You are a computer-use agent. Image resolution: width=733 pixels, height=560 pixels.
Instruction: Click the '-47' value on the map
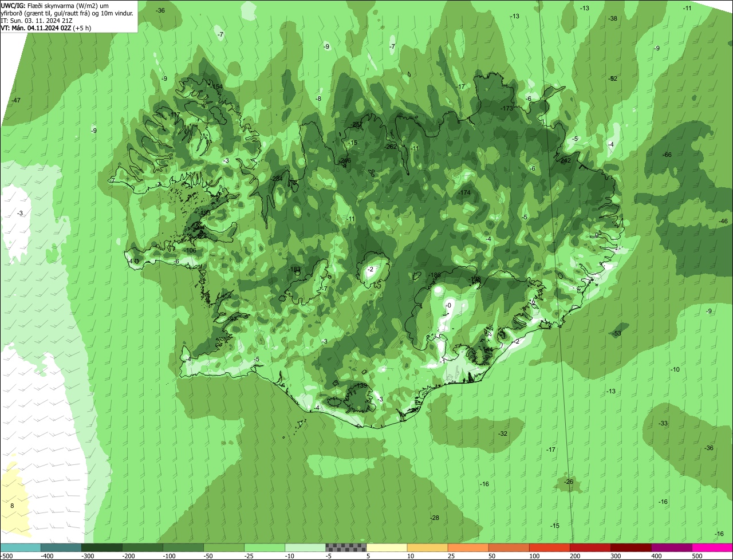(16, 100)
